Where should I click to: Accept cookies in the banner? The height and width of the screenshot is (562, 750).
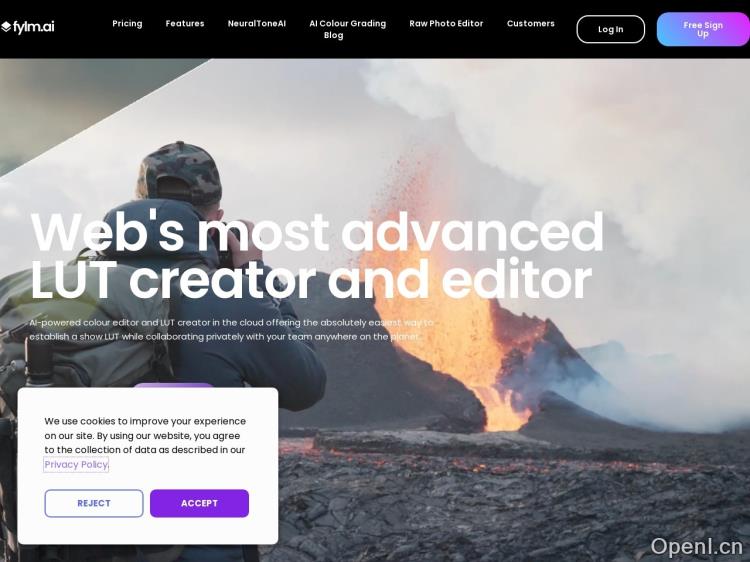[199, 503]
